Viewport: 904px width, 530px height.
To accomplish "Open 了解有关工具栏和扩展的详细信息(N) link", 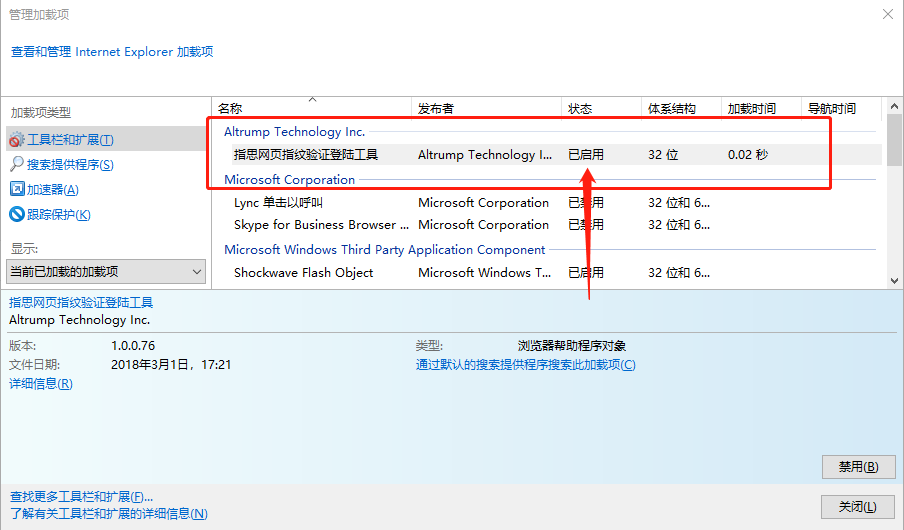I will tap(108, 513).
